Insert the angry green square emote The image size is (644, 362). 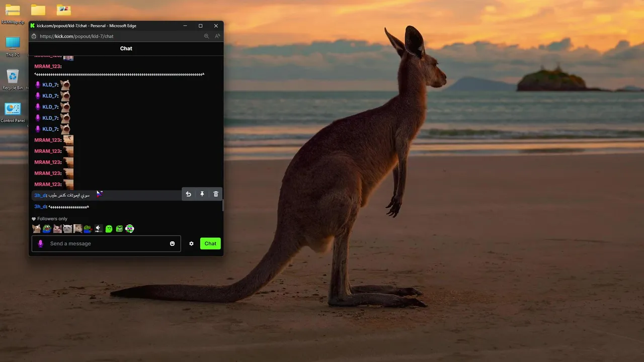[119, 229]
